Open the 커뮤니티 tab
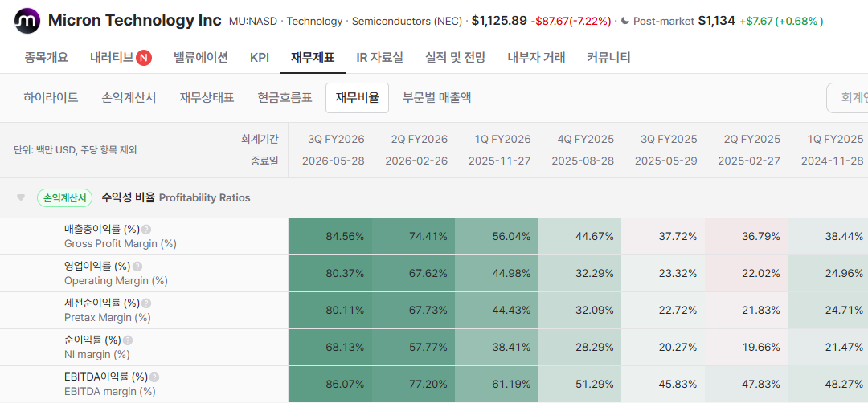 pos(608,58)
